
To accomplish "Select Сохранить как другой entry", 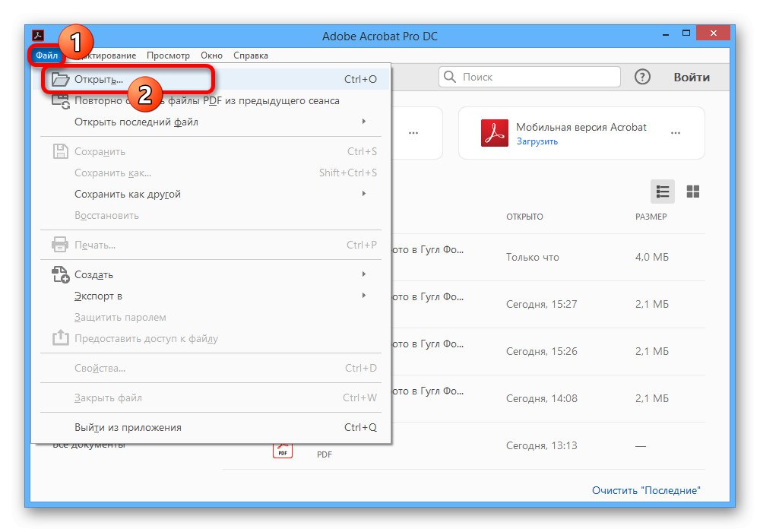I will click(211, 195).
